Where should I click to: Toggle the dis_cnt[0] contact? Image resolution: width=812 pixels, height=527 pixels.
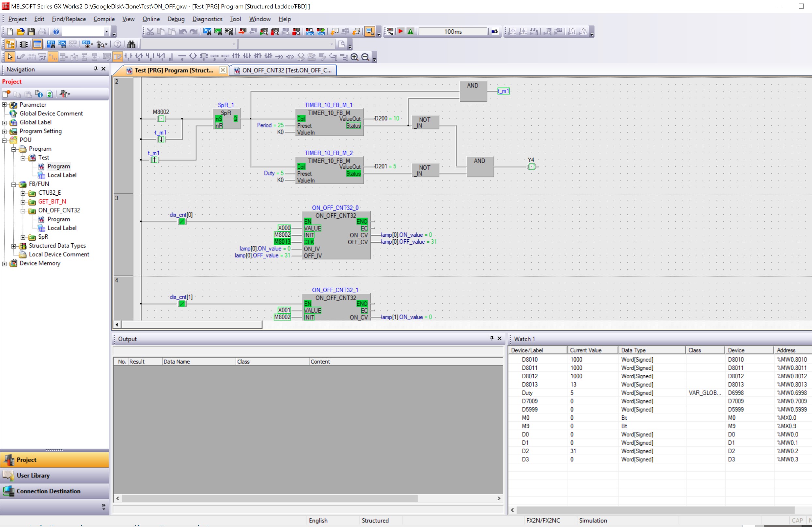pyautogui.click(x=182, y=221)
